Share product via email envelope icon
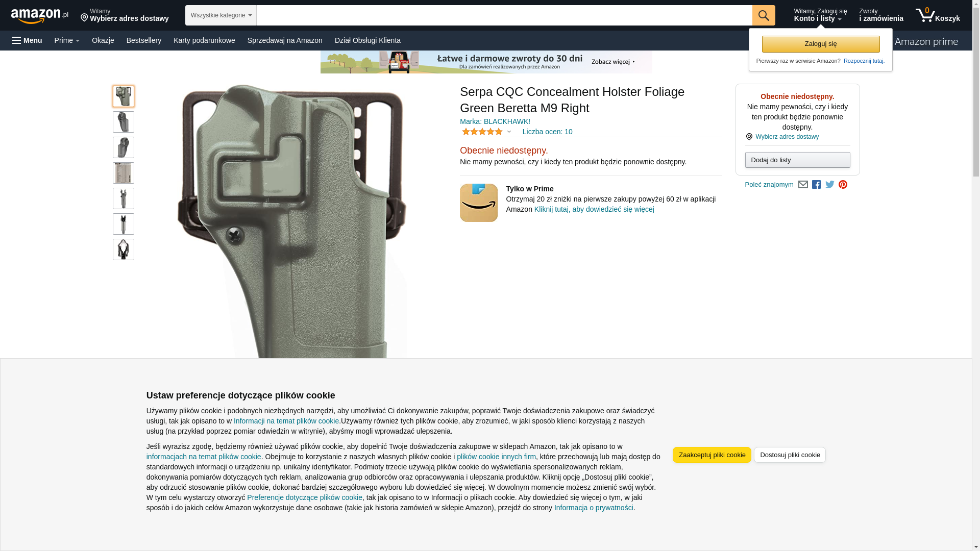The height and width of the screenshot is (551, 980). point(803,185)
